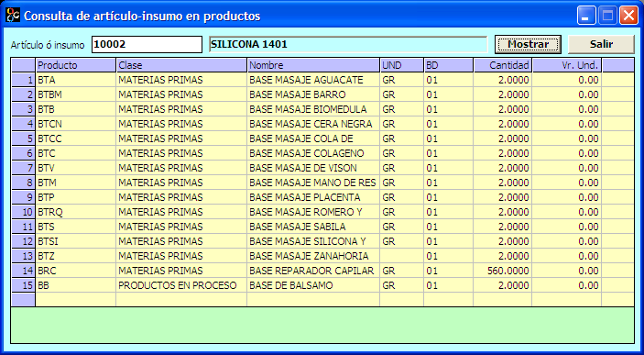Click the cell BASE MASAJE ROMERO Y
The width and height of the screenshot is (644, 355).
pos(313,212)
